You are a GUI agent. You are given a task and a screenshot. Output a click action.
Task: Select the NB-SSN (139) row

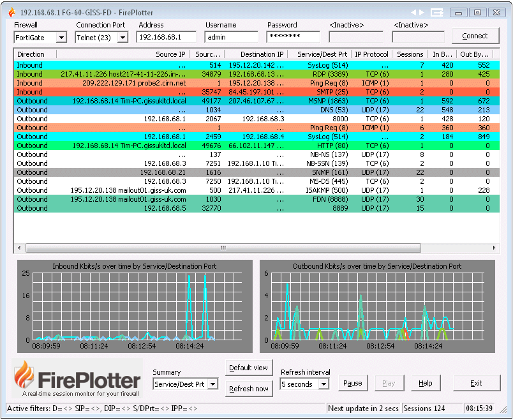pos(256,163)
